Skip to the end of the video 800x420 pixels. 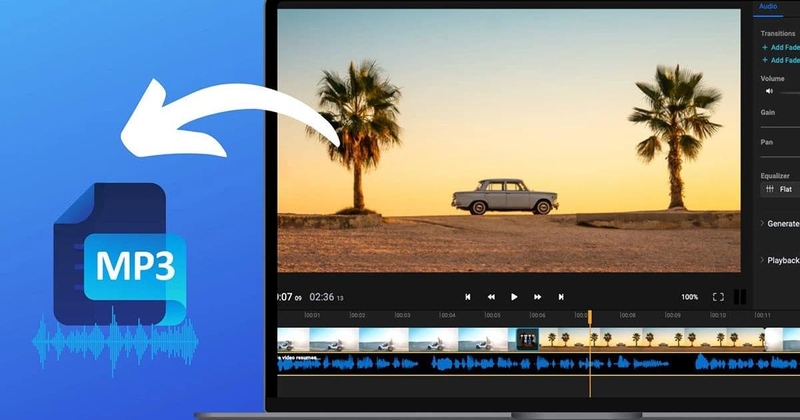561,297
